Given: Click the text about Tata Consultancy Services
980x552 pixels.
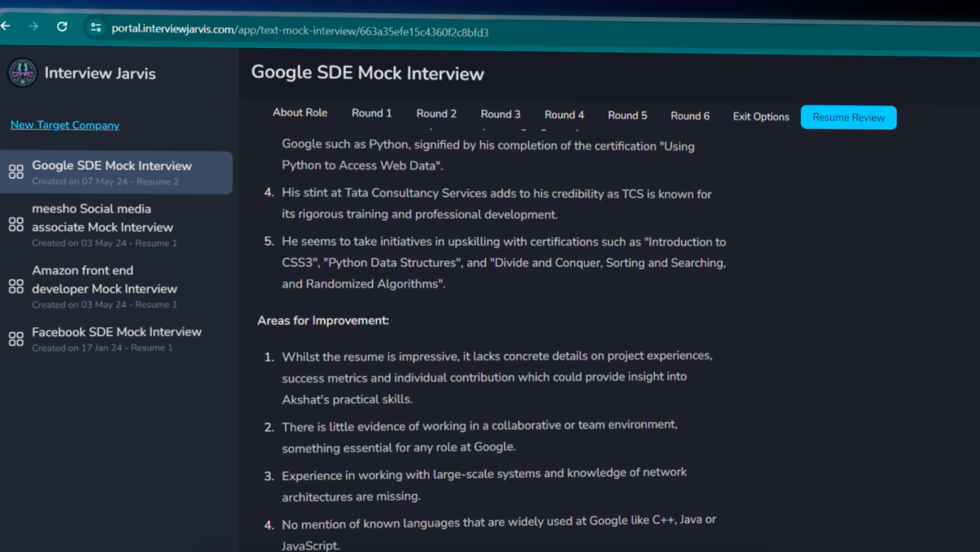Looking at the screenshot, I should (497, 204).
